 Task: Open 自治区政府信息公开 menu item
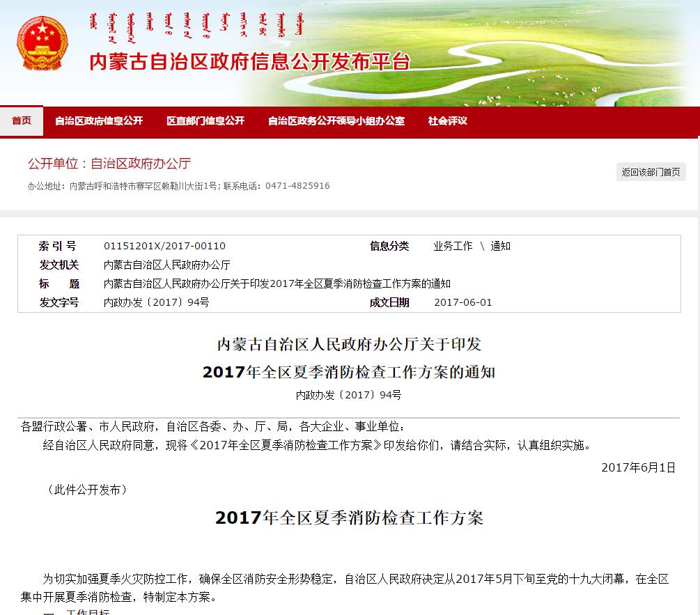[99, 121]
